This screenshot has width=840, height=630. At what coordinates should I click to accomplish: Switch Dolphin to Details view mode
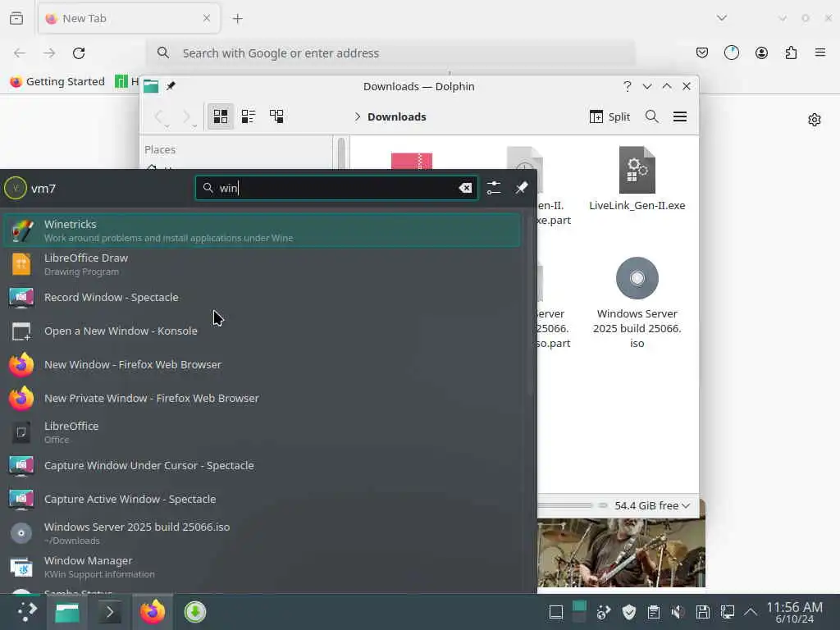276,116
